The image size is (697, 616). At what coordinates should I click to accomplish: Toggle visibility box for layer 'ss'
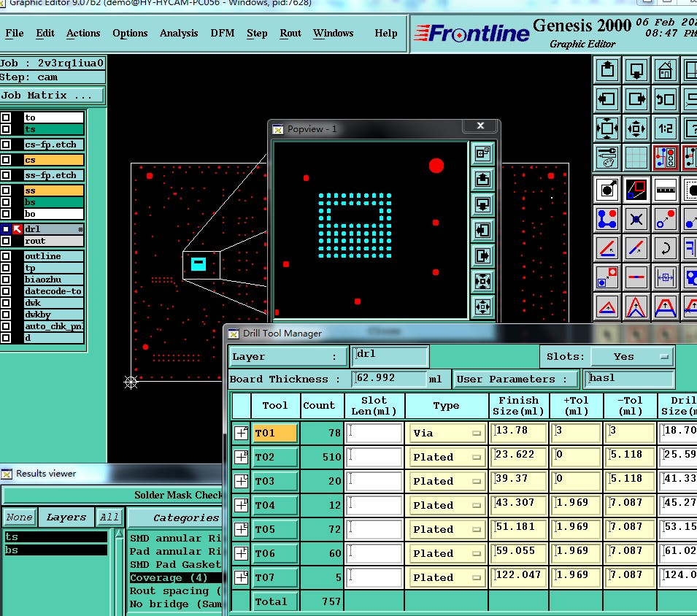pos(6,190)
